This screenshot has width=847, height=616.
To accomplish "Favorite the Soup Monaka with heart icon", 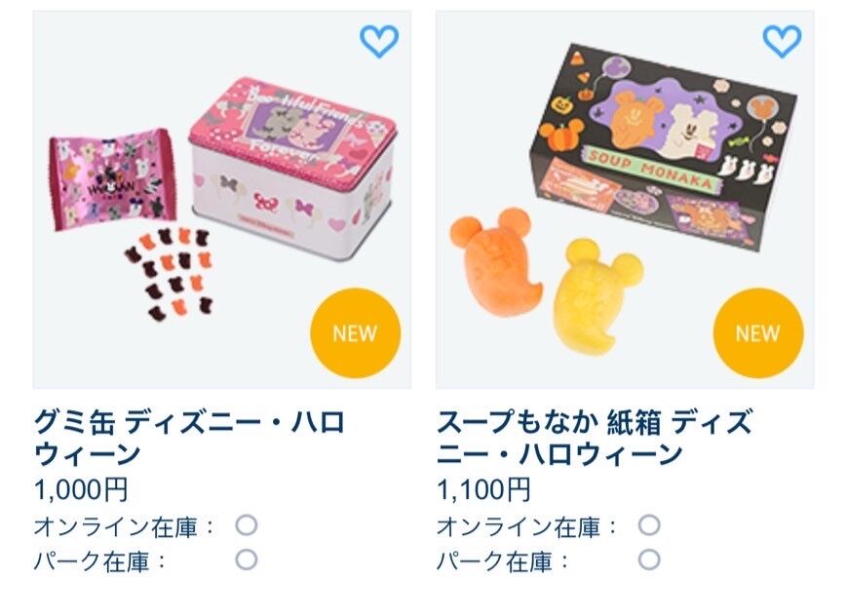I will pyautogui.click(x=782, y=41).
